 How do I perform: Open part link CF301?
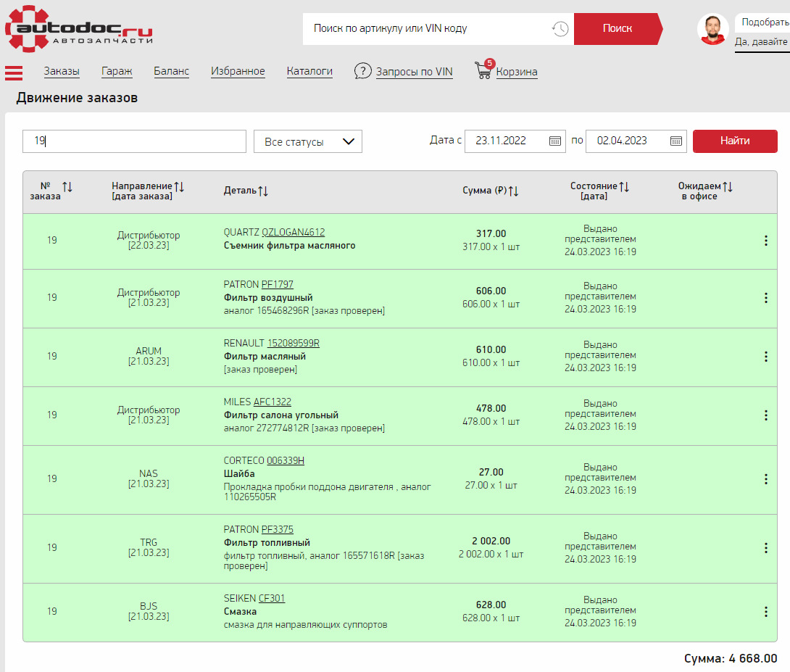pos(272,599)
